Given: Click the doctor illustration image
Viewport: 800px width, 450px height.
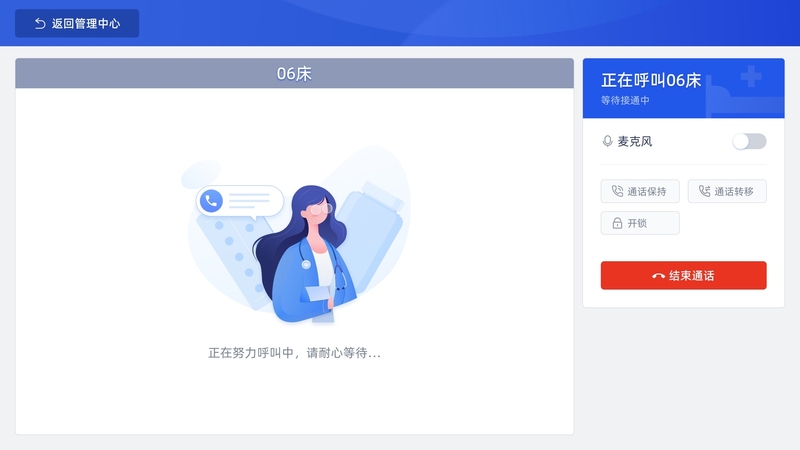Looking at the screenshot, I should click(296, 236).
